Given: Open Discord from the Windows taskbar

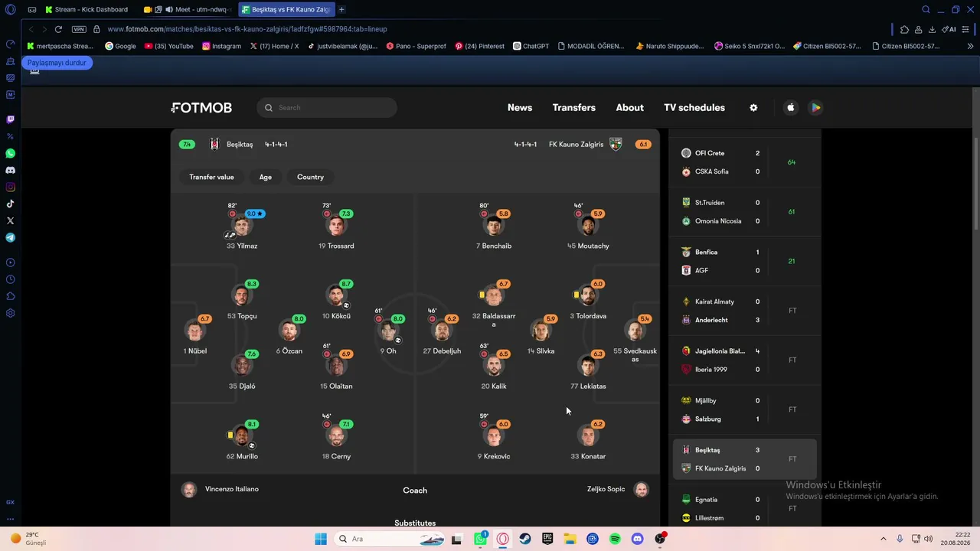Looking at the screenshot, I should click(x=637, y=539).
